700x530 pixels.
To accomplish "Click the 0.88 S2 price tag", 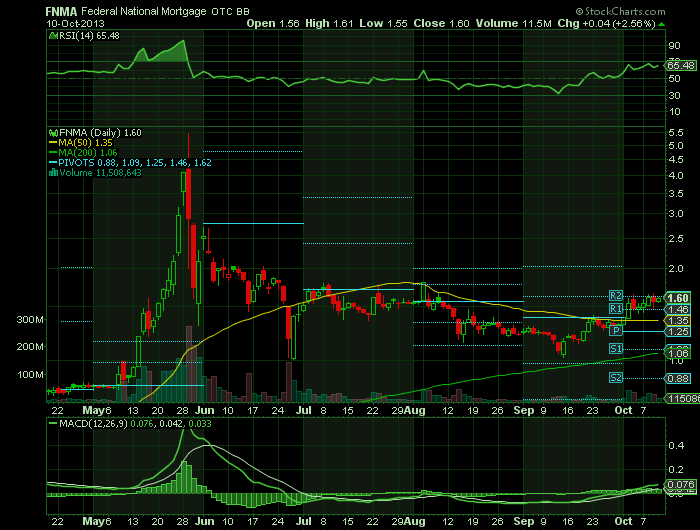I will (x=678, y=379).
